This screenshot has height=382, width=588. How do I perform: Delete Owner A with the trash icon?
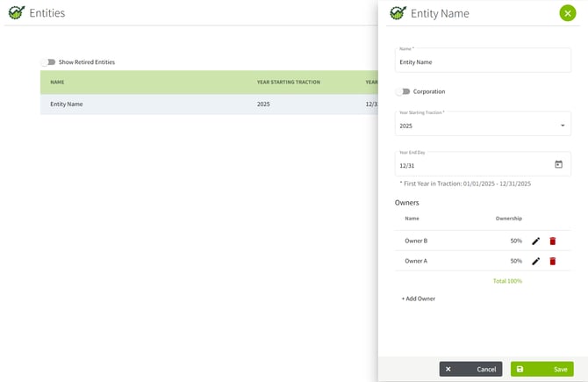(553, 261)
